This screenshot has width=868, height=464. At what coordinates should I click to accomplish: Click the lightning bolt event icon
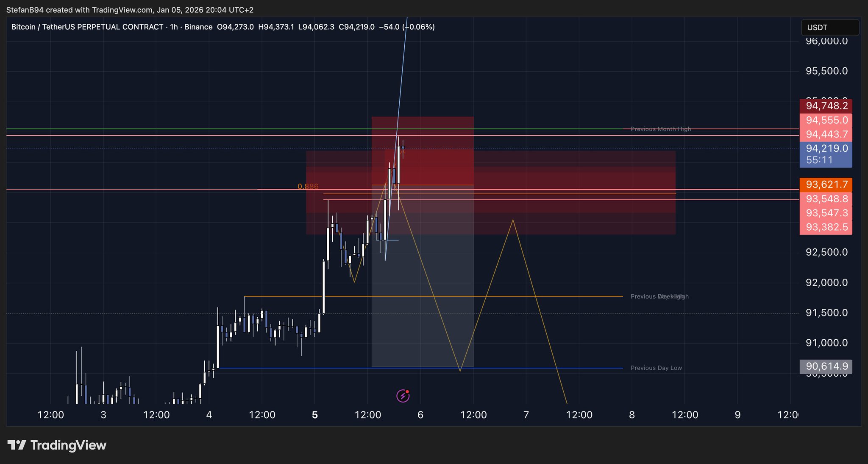click(403, 396)
